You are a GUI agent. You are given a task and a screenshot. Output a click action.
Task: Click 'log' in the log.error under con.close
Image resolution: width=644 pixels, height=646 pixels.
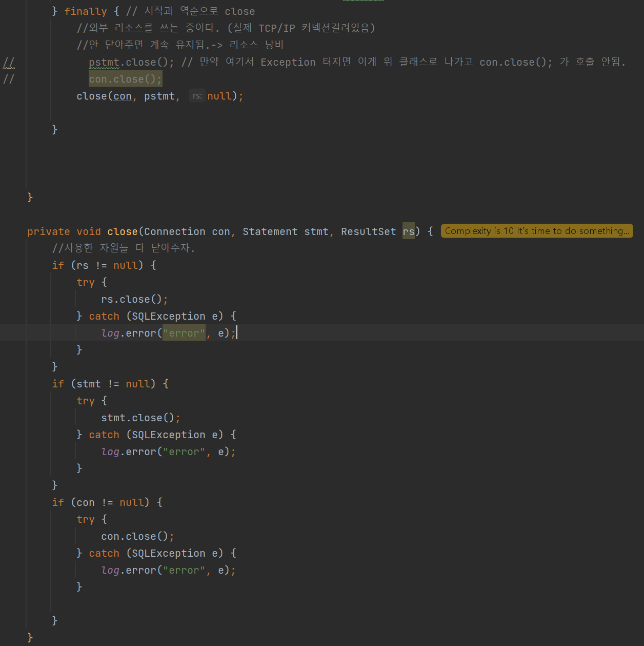tap(110, 570)
